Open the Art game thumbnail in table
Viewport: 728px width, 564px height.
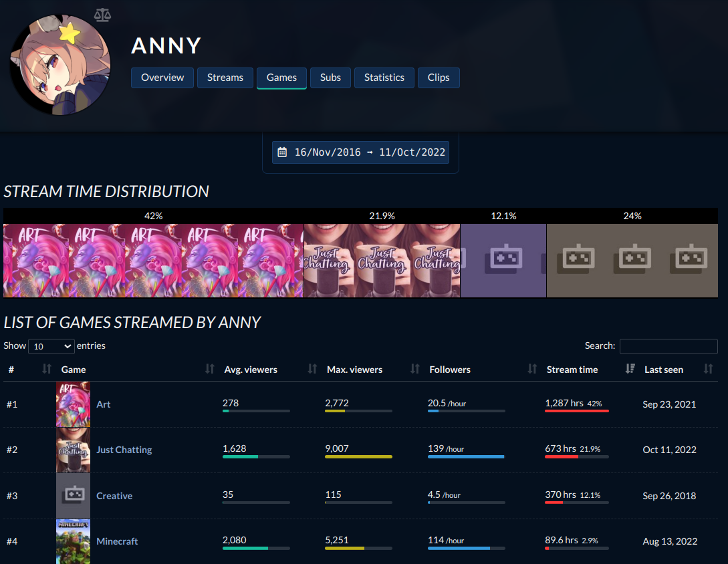[x=74, y=404]
